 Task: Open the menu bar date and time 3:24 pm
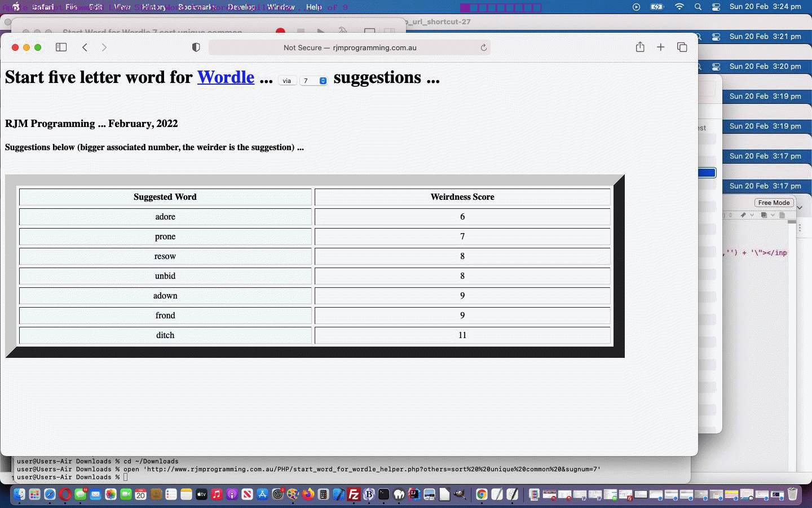pos(765,7)
